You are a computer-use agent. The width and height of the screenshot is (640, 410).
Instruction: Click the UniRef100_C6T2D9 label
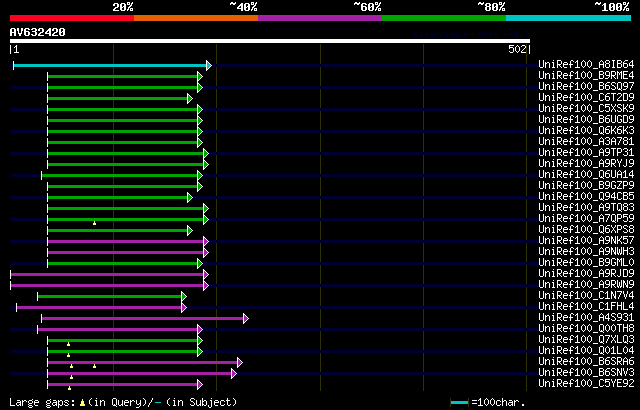(x=586, y=98)
